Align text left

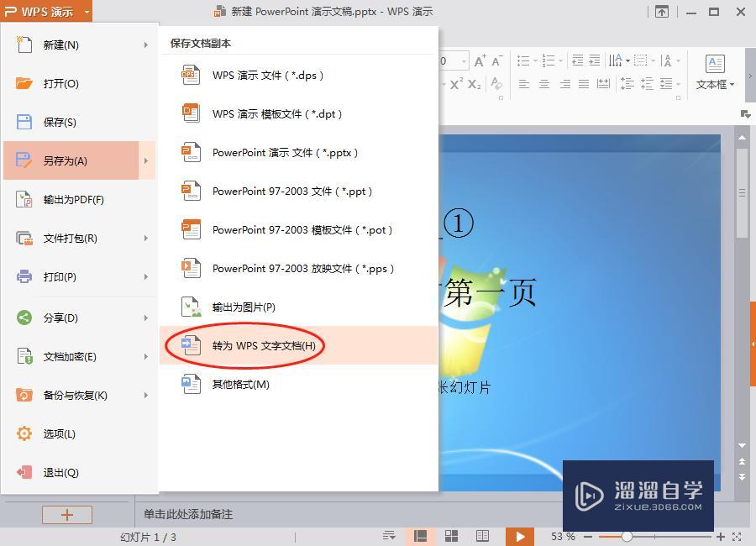(x=523, y=84)
